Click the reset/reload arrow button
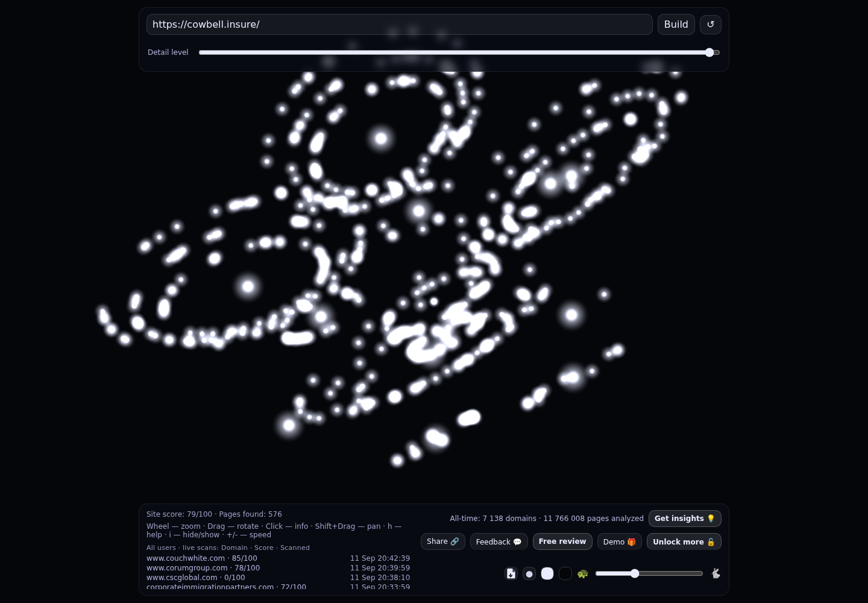This screenshot has width=868, height=603. pos(710,25)
